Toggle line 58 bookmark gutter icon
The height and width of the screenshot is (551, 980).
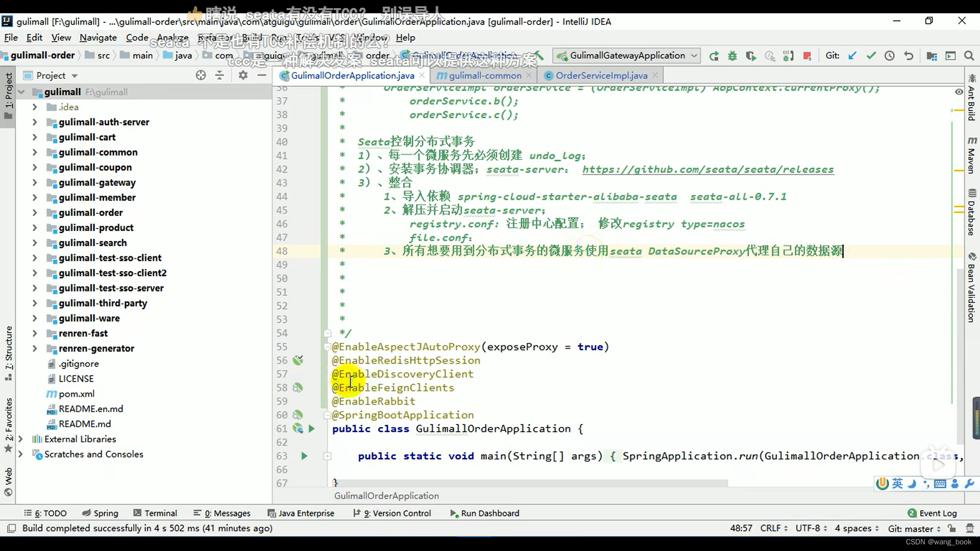(x=298, y=387)
